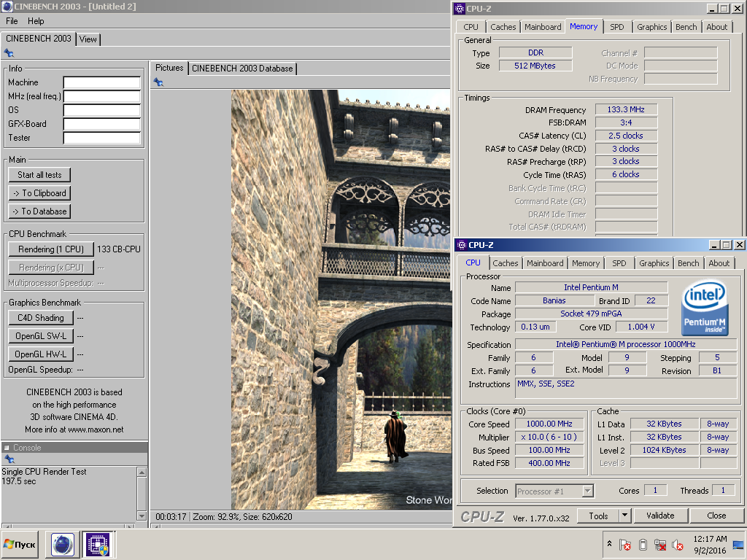Click the pin icon in Pictures panel
The width and height of the screenshot is (747, 560).
158,82
